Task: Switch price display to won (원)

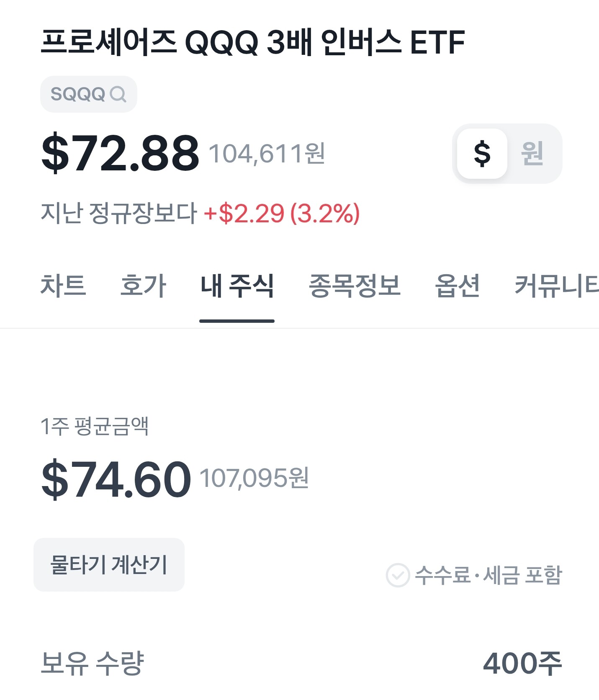Action: pos(532,154)
